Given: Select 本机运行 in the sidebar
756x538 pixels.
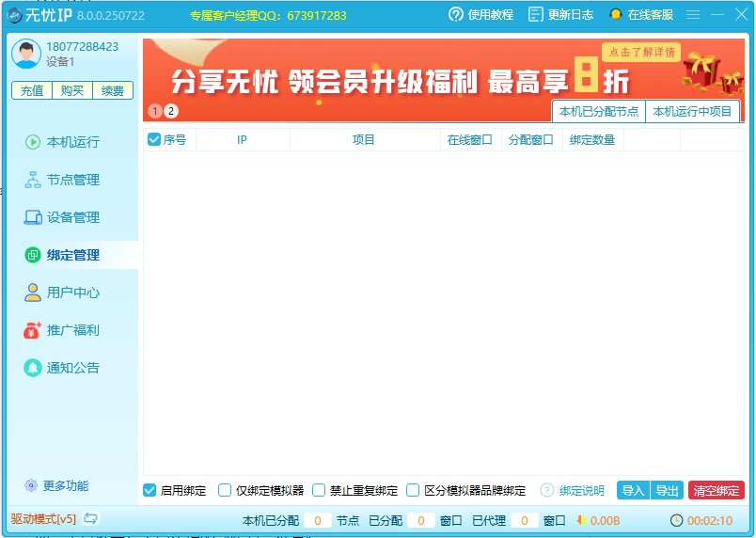Looking at the screenshot, I should coord(63,142).
